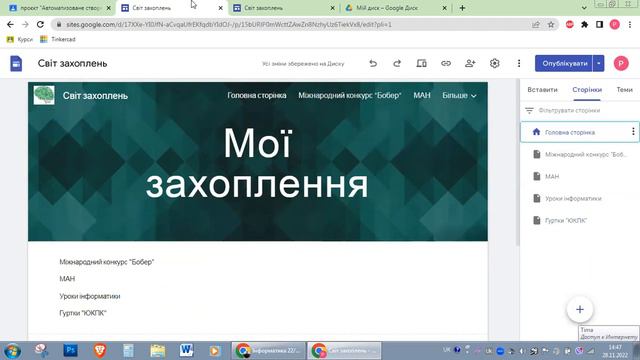640x360 pixels.
Task: Open the Chrome profile avatar
Action: point(615,24)
